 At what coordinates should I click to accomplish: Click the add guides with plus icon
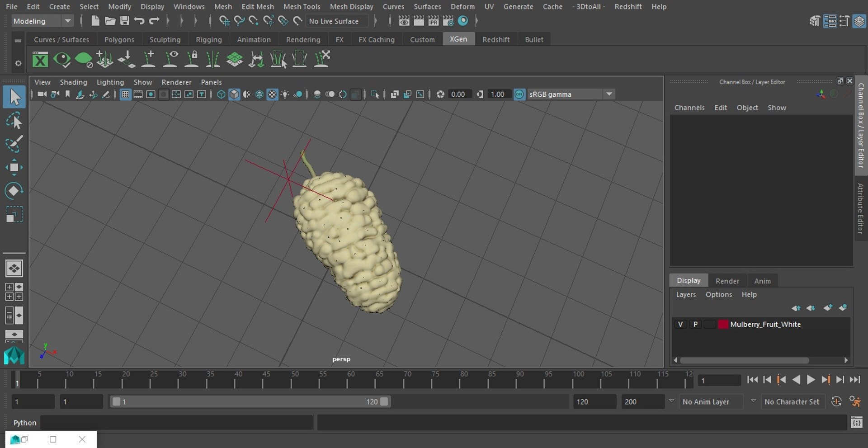(x=148, y=59)
